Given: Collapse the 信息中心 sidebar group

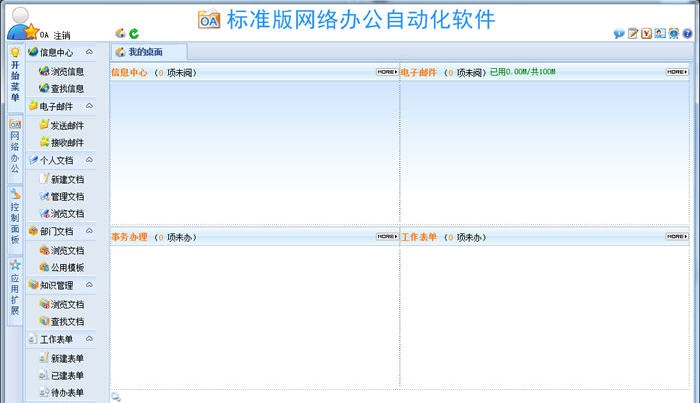Looking at the screenshot, I should (89, 52).
